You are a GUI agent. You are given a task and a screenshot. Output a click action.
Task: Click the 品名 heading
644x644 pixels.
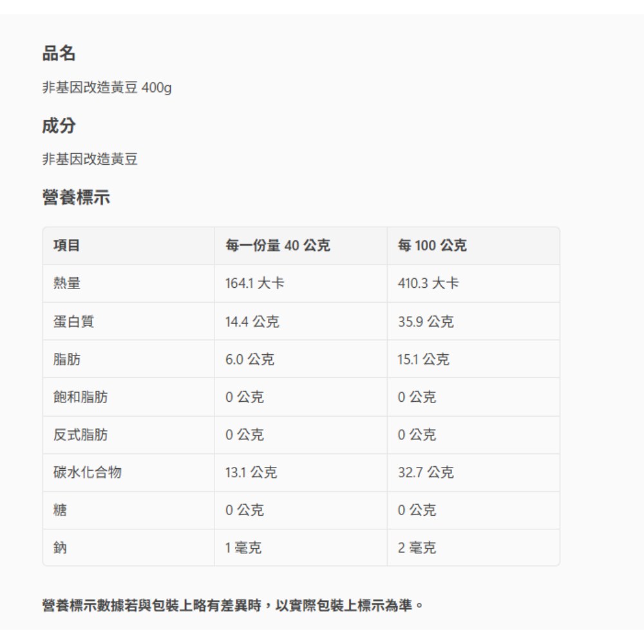59,54
